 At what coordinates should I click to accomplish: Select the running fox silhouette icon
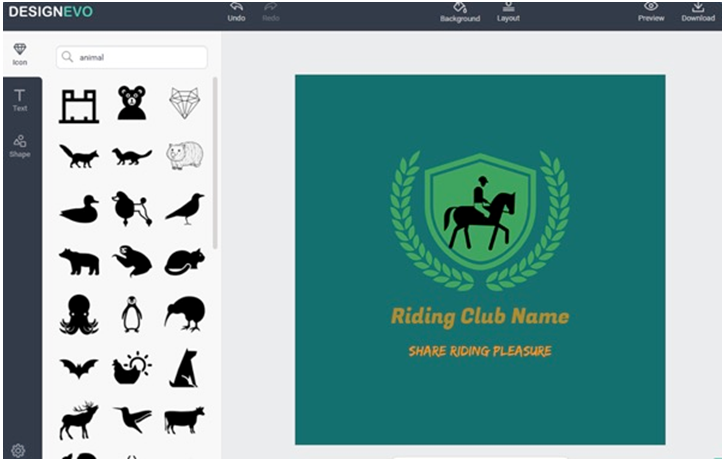(x=79, y=156)
